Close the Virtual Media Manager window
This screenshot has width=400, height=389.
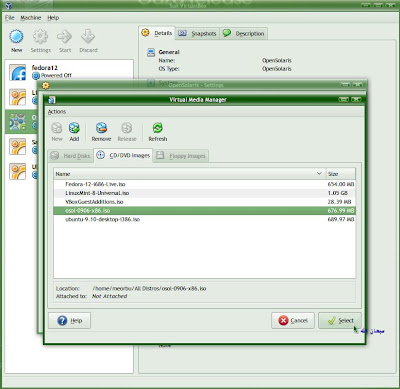356,99
